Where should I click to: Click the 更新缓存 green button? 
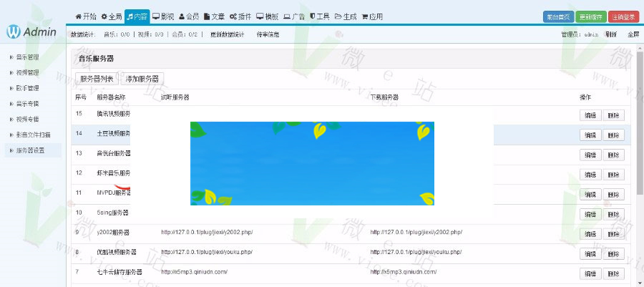(x=591, y=16)
